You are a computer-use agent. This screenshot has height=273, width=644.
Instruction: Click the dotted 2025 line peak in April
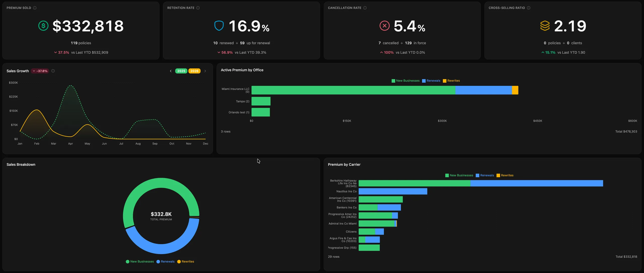[71, 86]
